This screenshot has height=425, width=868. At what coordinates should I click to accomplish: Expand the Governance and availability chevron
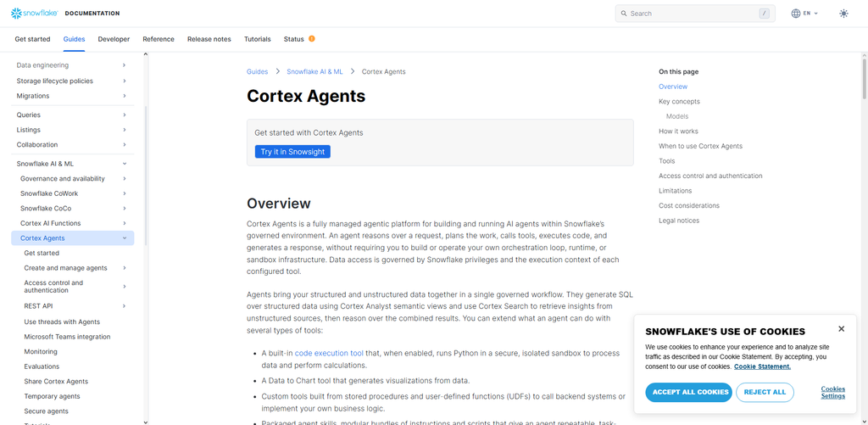tap(125, 178)
